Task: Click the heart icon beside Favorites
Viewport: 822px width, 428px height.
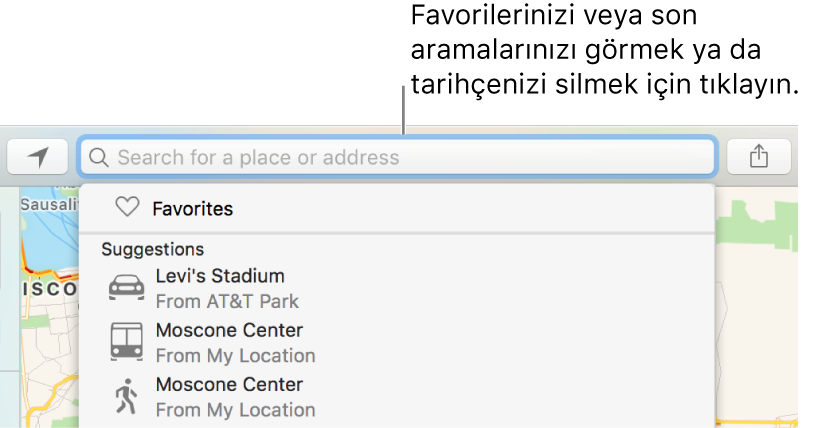Action: [127, 207]
